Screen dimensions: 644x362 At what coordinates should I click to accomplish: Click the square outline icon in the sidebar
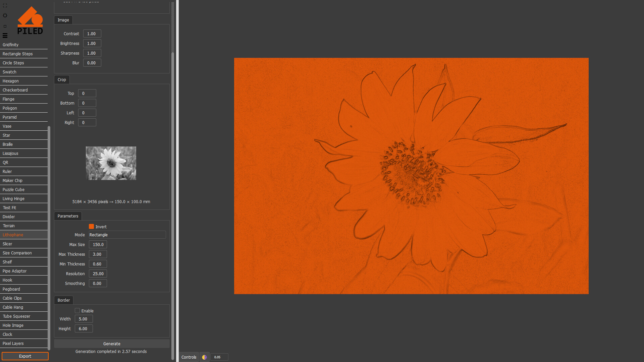(5, 26)
